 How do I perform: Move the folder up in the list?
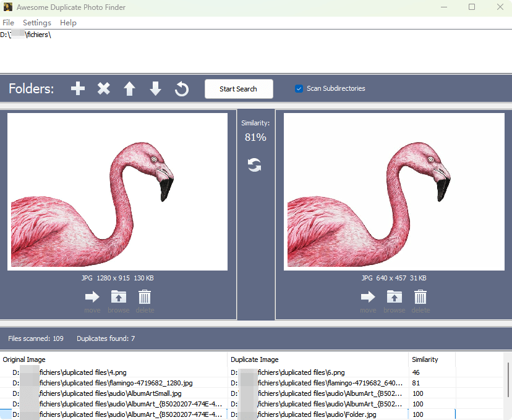[129, 88]
